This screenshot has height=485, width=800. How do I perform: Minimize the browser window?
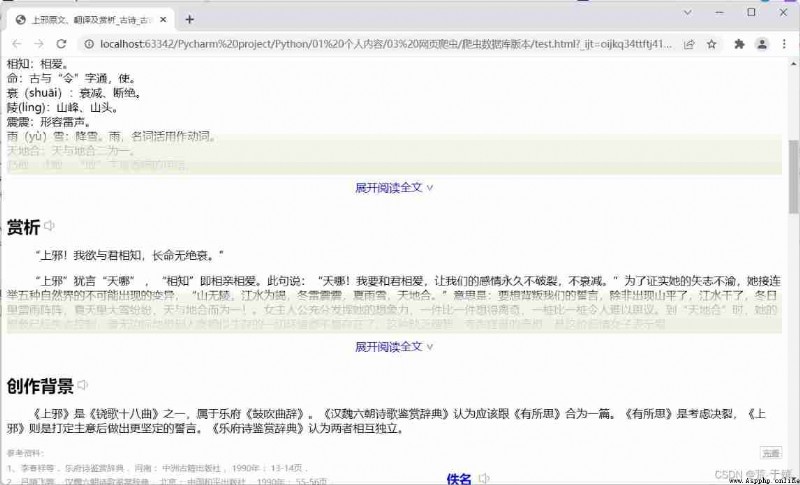719,12
